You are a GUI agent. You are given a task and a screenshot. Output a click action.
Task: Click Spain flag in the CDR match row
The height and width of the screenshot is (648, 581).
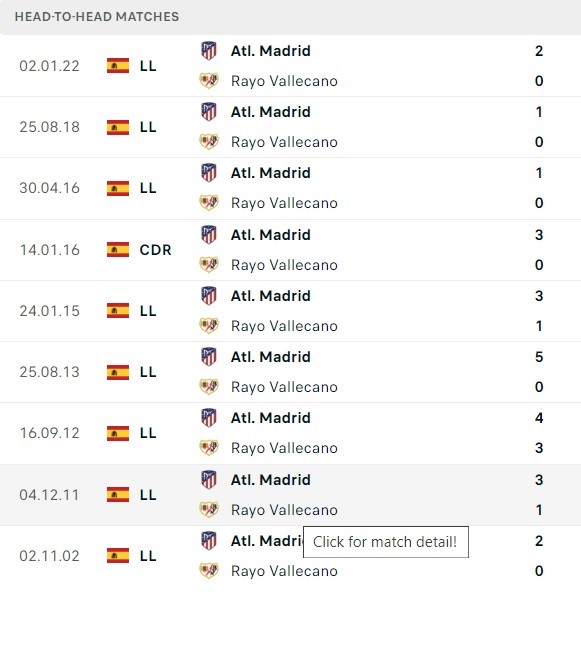pos(118,250)
